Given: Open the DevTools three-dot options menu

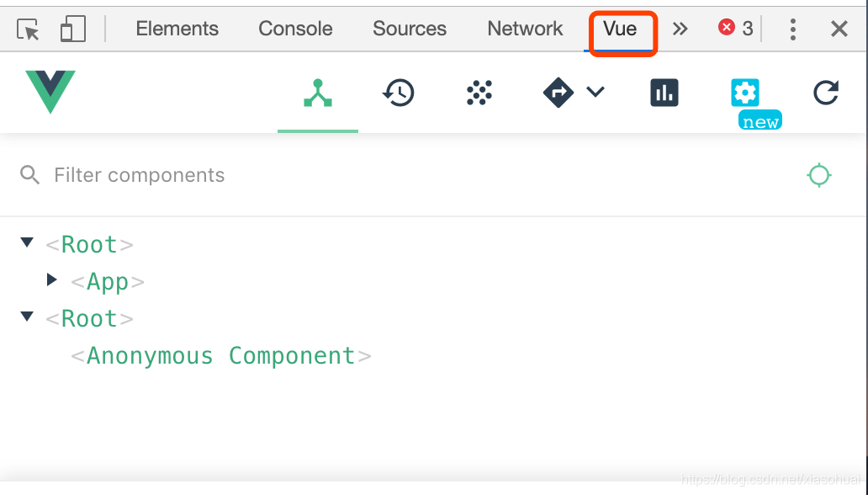Looking at the screenshot, I should (x=792, y=28).
